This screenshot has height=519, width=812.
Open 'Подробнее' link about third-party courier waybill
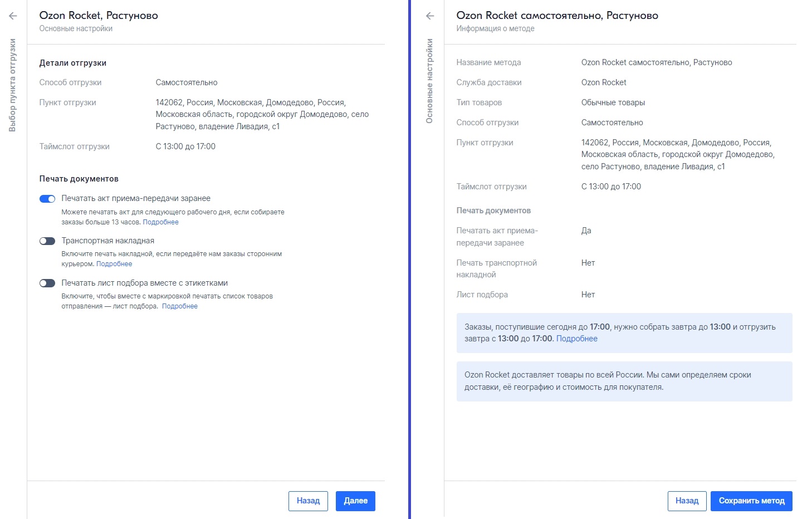[114, 264]
